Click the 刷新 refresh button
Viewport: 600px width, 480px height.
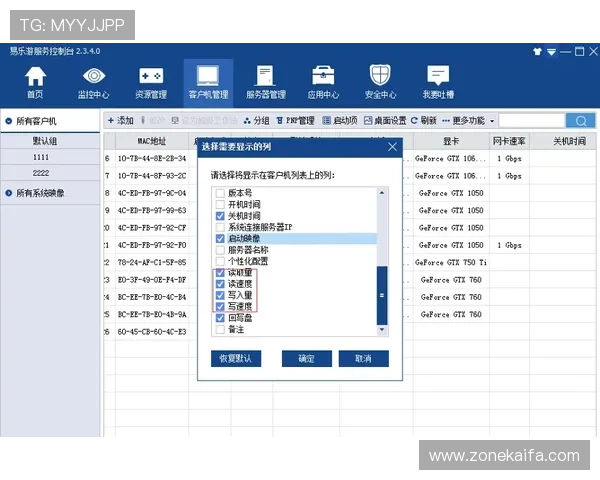[423, 121]
